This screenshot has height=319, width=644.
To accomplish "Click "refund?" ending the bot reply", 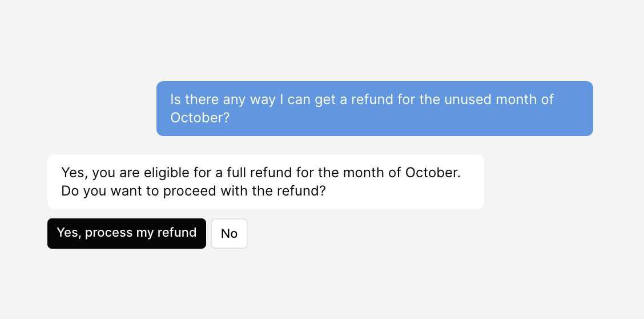I will tap(302, 191).
